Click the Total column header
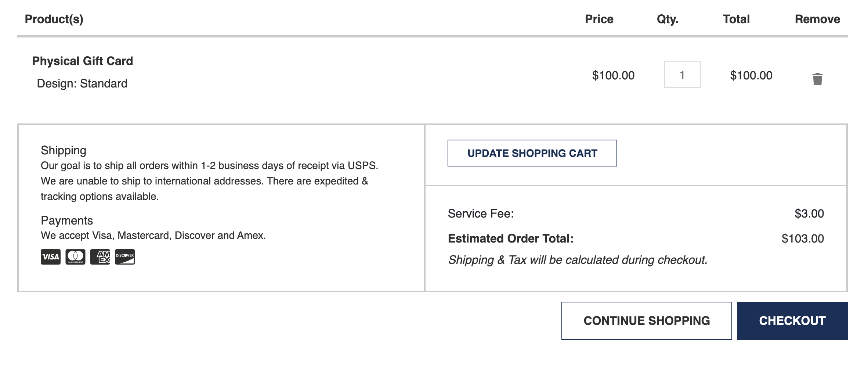 [736, 19]
